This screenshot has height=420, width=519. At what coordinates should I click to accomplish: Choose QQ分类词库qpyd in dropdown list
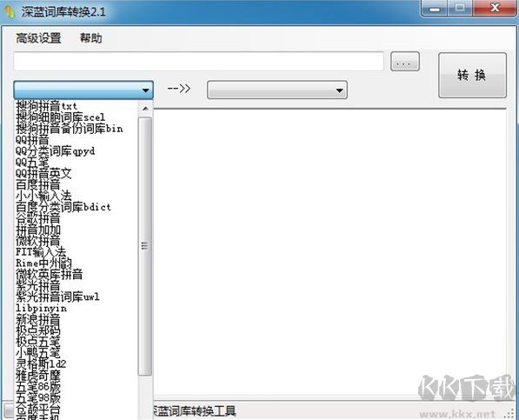pyautogui.click(x=56, y=151)
